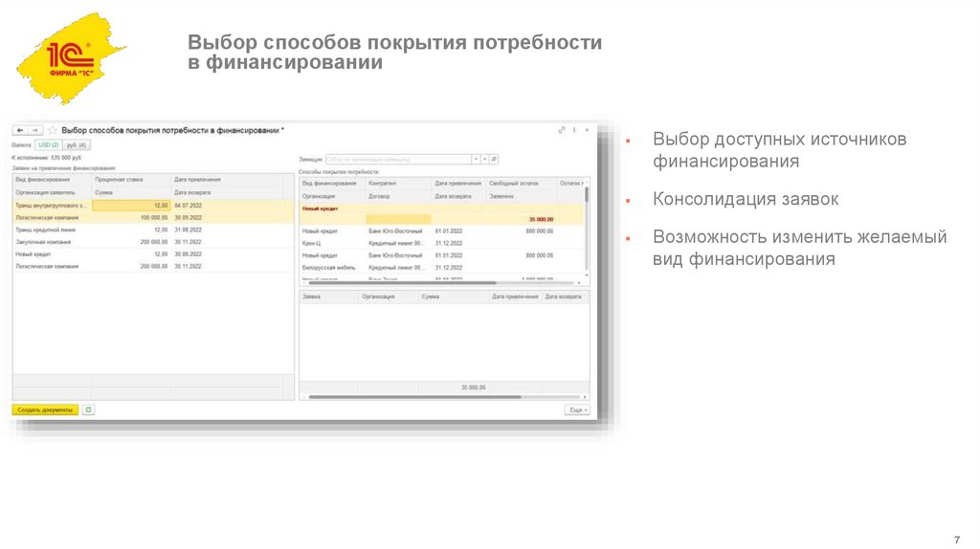Click the get-link icon in title bar

coord(561,130)
